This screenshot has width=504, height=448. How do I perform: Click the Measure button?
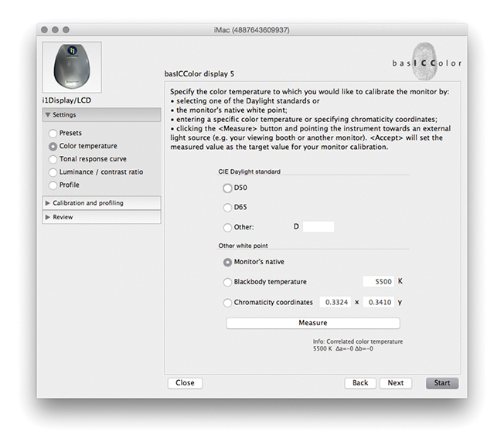point(313,323)
